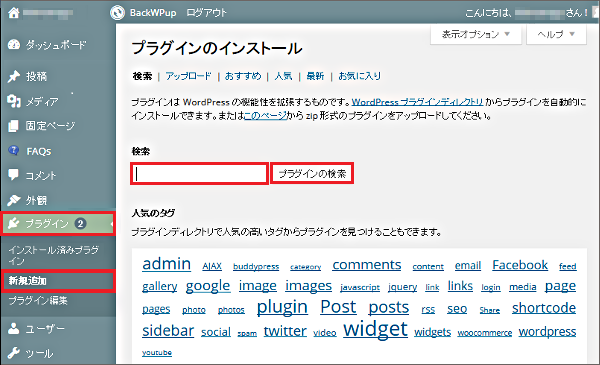This screenshot has height=365, width=600.
Task: Open FAQs menu item
Action: point(39,151)
